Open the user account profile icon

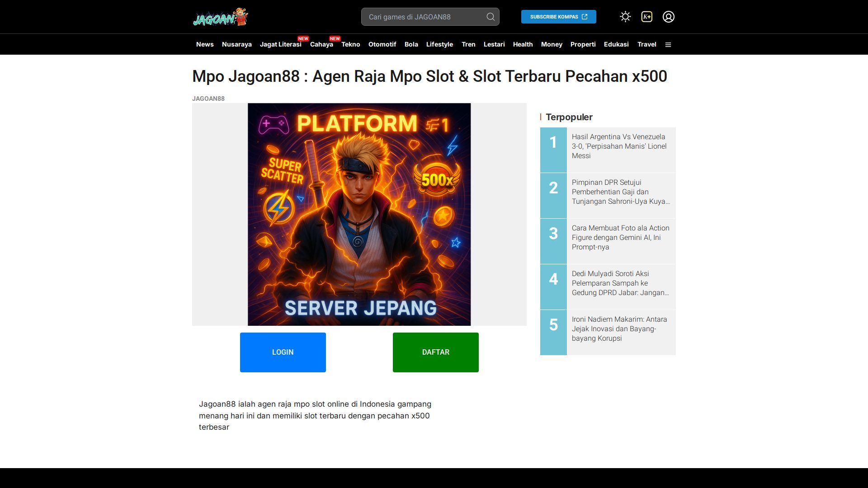click(668, 17)
